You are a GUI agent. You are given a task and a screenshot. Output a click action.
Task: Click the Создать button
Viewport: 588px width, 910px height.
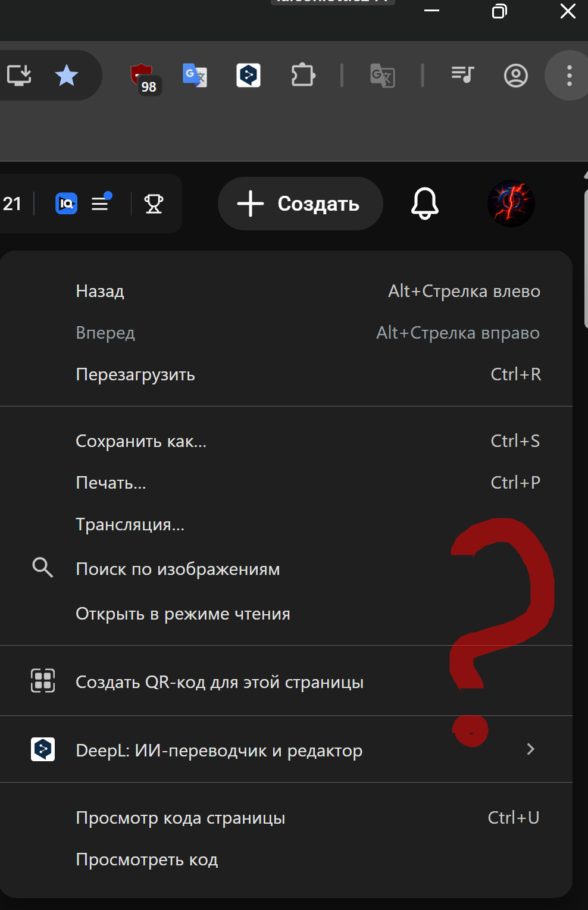coord(300,204)
